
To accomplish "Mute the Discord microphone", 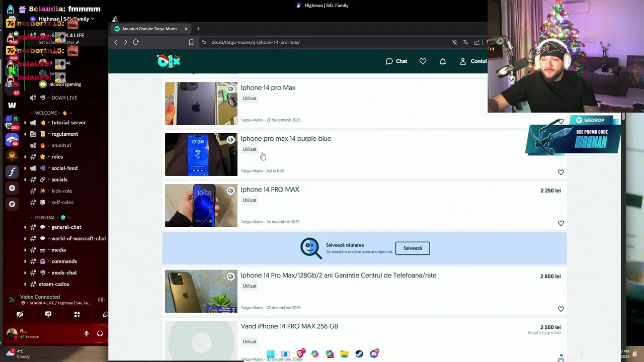I will [87, 334].
